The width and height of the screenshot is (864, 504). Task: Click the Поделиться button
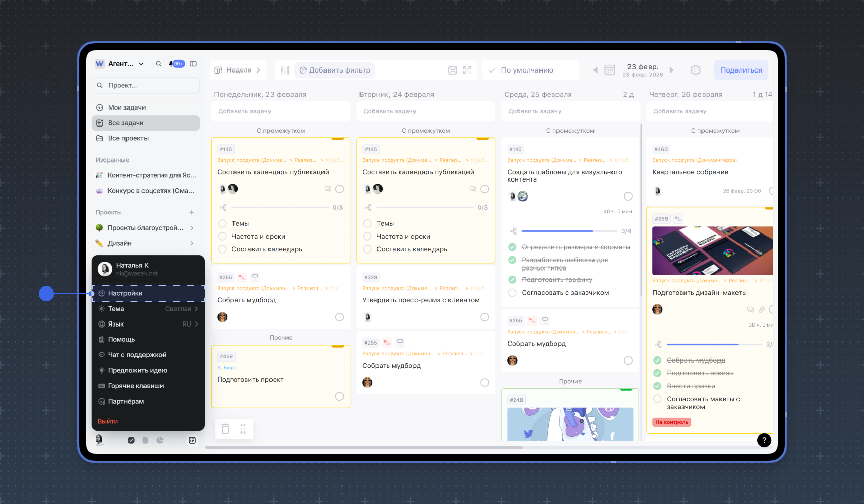(x=741, y=70)
